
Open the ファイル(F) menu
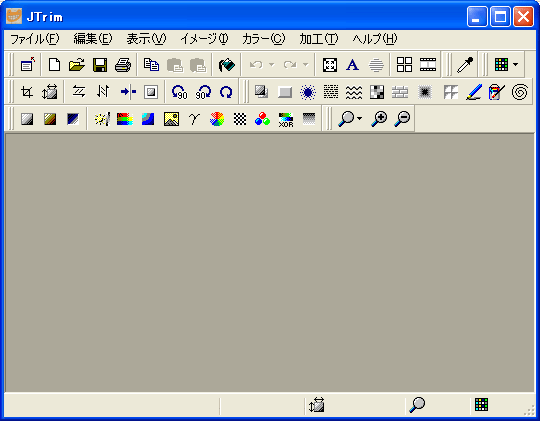[x=34, y=39]
